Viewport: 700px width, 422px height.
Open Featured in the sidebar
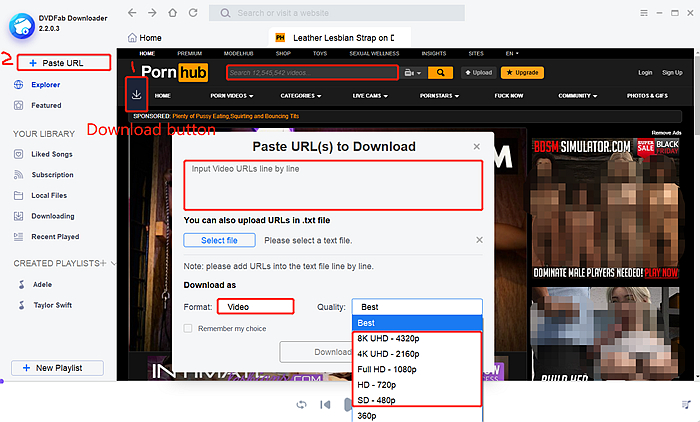point(46,105)
